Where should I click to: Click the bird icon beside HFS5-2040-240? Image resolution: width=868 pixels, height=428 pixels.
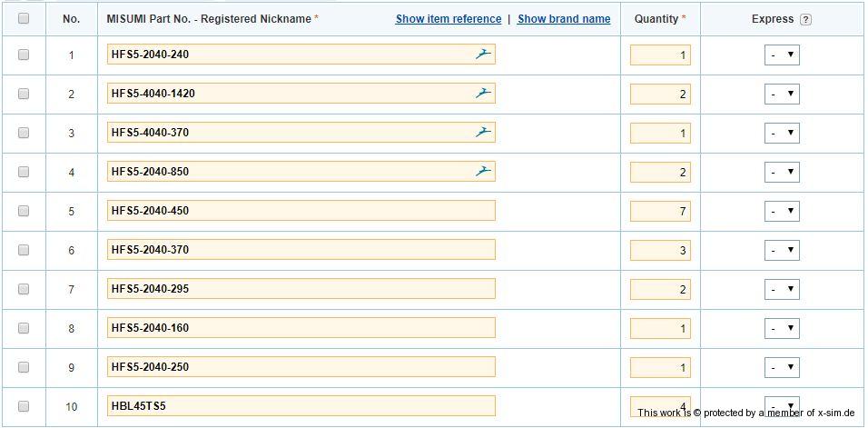click(x=483, y=55)
